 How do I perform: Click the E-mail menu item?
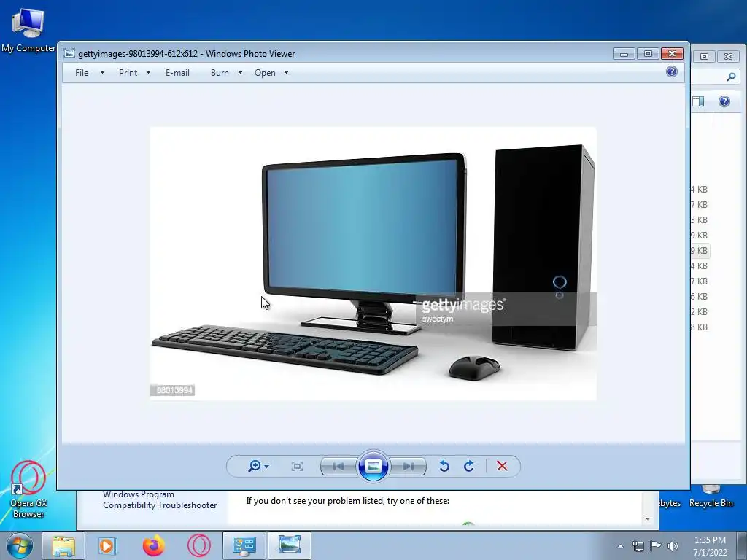point(177,73)
